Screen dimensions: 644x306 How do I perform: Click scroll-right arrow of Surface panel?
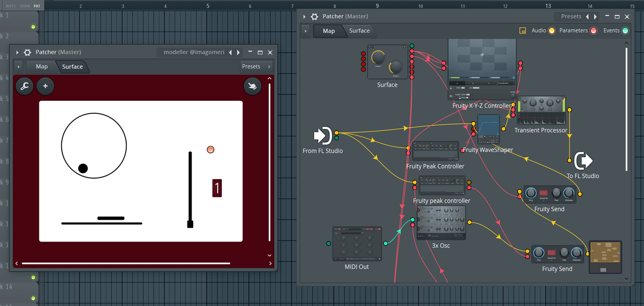click(x=271, y=263)
